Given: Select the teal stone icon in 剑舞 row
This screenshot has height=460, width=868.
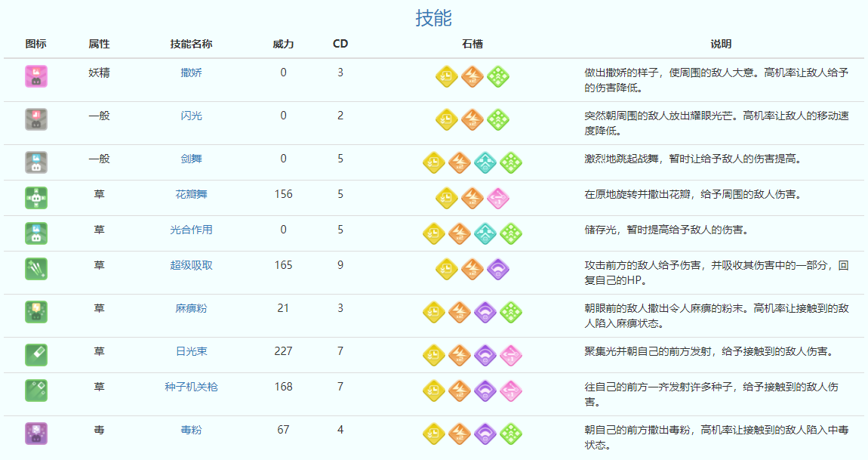Looking at the screenshot, I should pyautogui.click(x=485, y=162).
